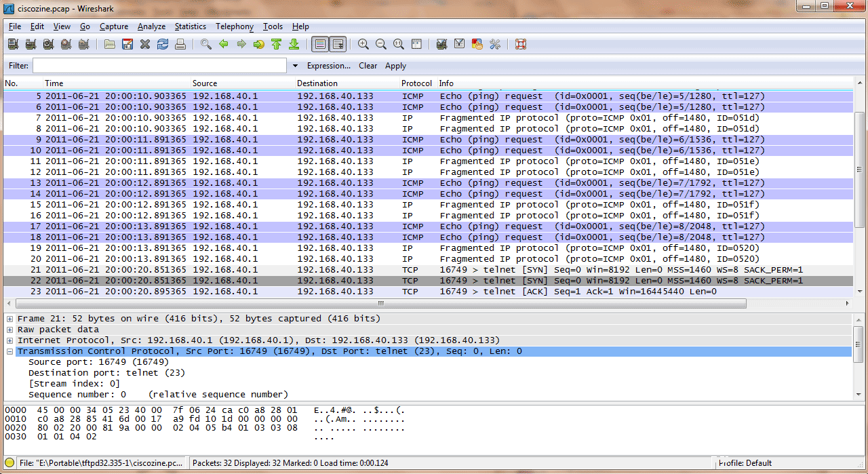
Task: Toggle auto scroll in live capture
Action: pos(338,44)
